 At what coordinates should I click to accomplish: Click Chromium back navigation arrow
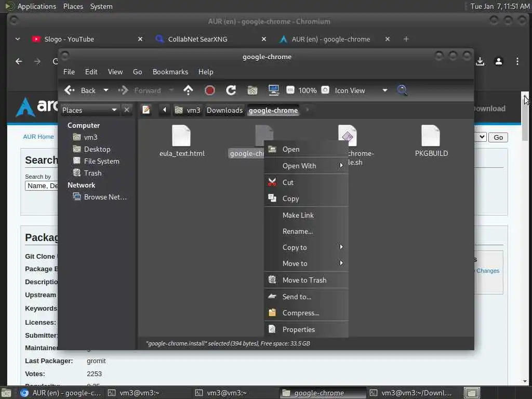click(19, 61)
